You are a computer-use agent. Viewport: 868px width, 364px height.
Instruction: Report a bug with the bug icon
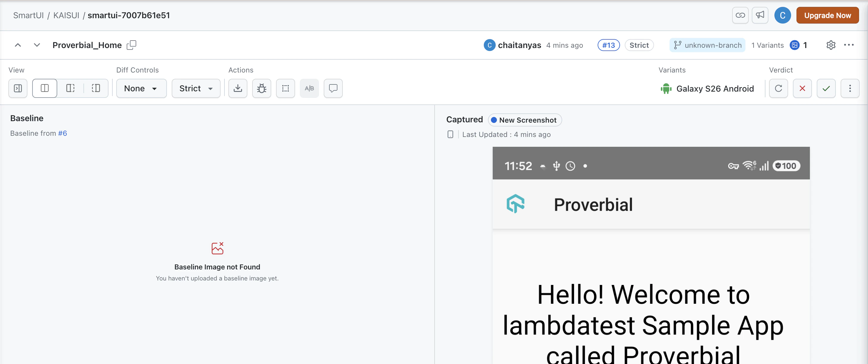point(261,88)
